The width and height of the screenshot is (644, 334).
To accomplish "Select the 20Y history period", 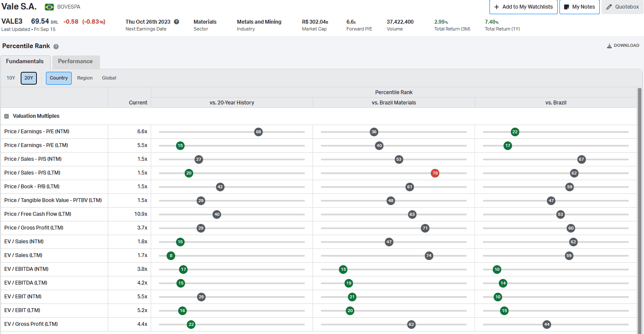I will pos(29,78).
